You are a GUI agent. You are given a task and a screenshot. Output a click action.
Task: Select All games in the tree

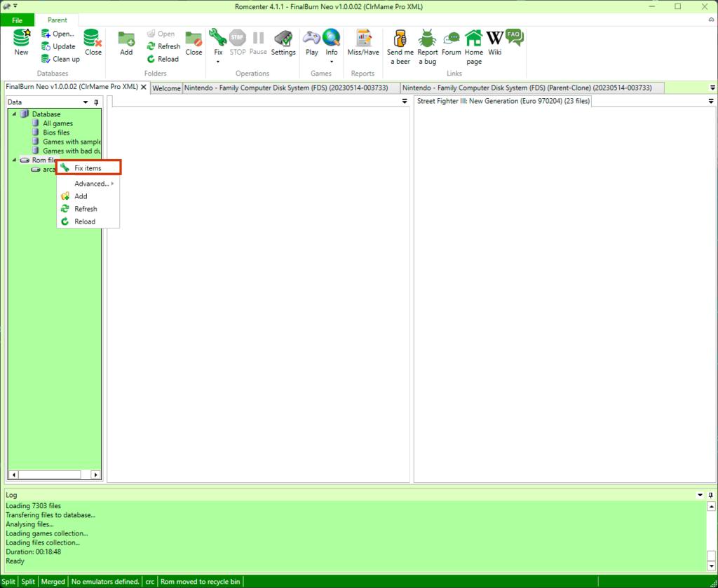[x=57, y=123]
